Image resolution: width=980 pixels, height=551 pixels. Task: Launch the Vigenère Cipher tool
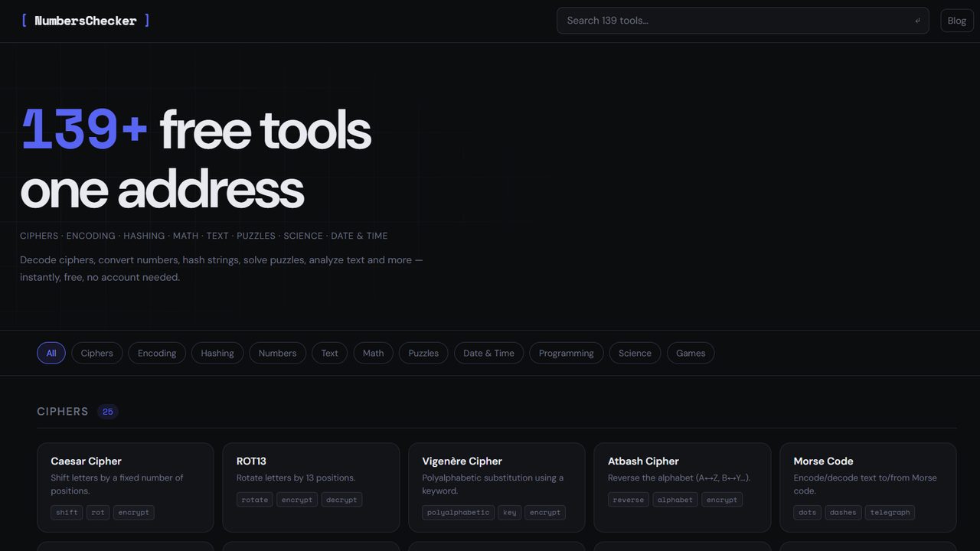(497, 487)
